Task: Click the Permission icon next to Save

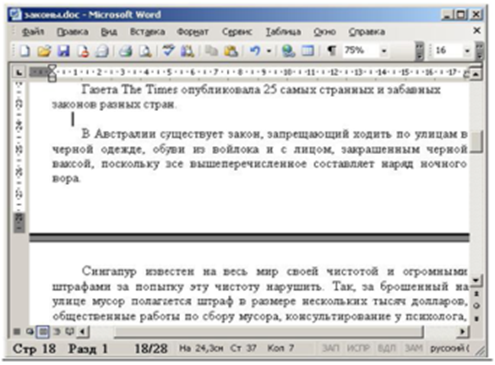Action: coord(83,51)
